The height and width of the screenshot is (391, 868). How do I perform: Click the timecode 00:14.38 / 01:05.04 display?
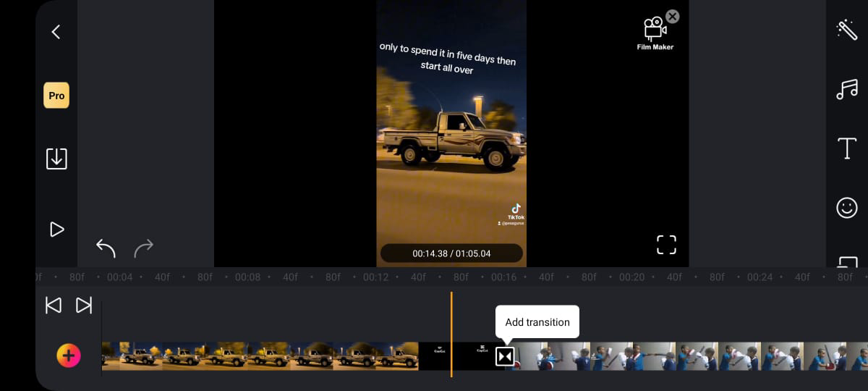451,253
